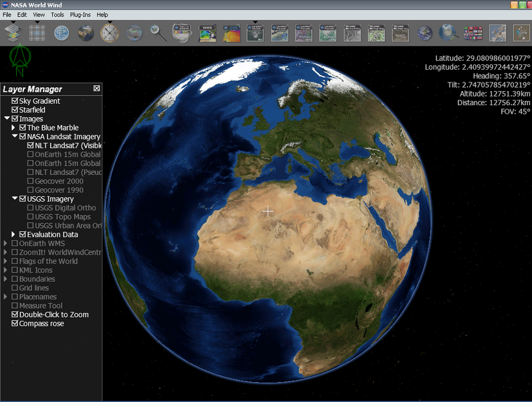Toggle the latitude/longitude grid toolbar icon

click(37, 33)
